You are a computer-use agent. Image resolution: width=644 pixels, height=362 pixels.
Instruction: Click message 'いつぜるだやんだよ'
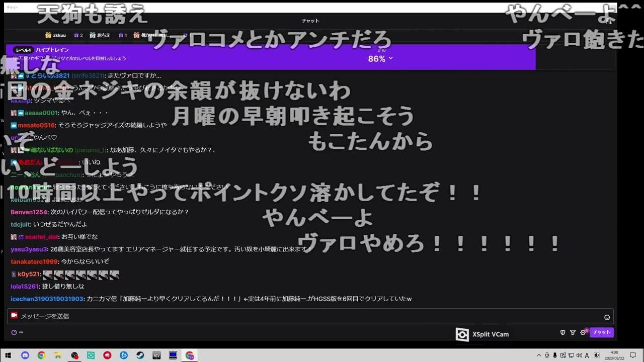point(61,224)
